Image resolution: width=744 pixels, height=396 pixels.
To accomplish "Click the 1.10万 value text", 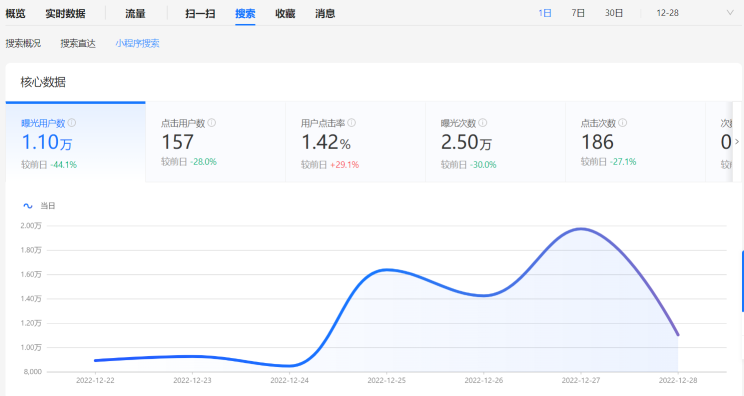I will 47,142.
